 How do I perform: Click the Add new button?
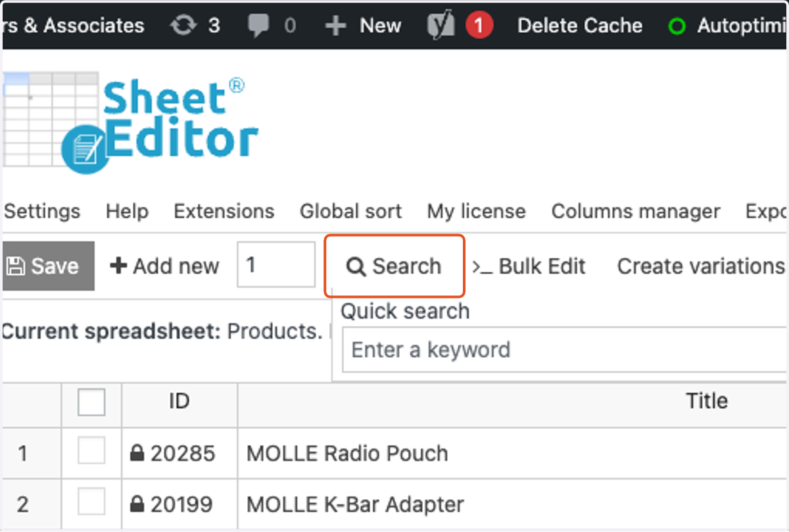(164, 266)
